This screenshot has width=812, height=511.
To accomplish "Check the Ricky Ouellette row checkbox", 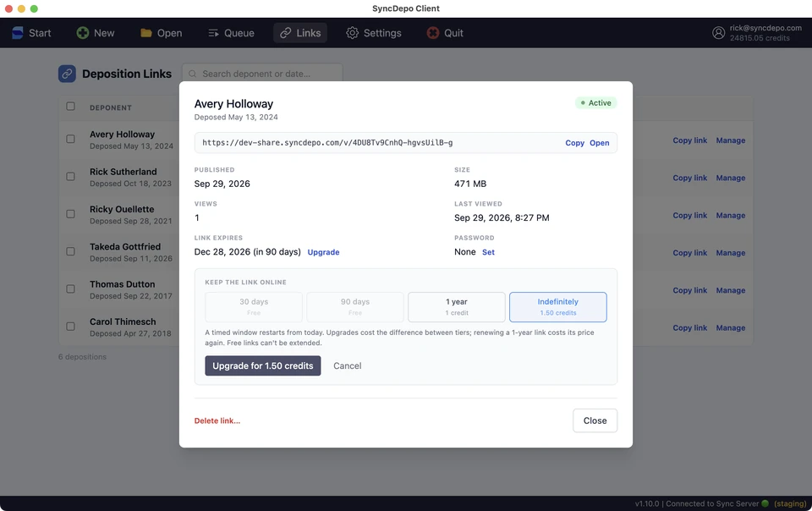I will (x=70, y=214).
